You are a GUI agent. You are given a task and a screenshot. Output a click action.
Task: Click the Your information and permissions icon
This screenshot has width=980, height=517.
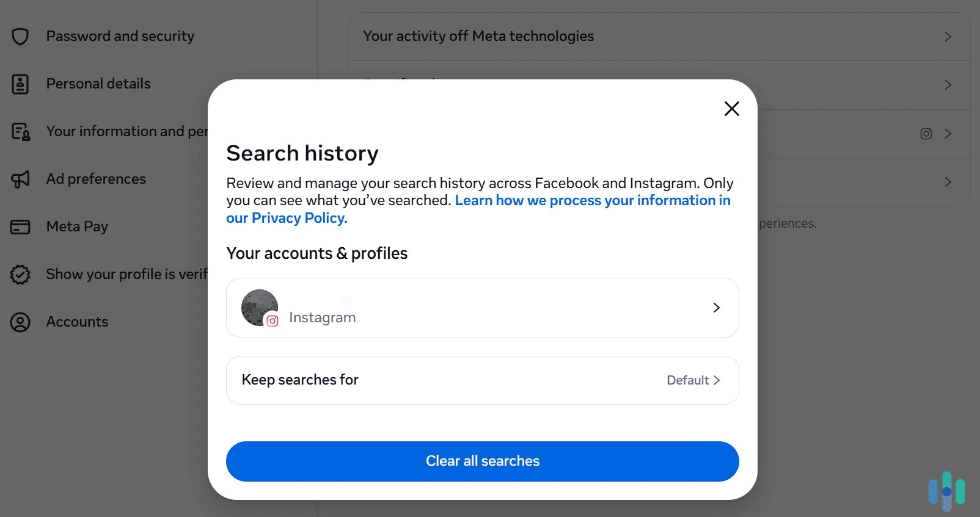[x=20, y=131]
